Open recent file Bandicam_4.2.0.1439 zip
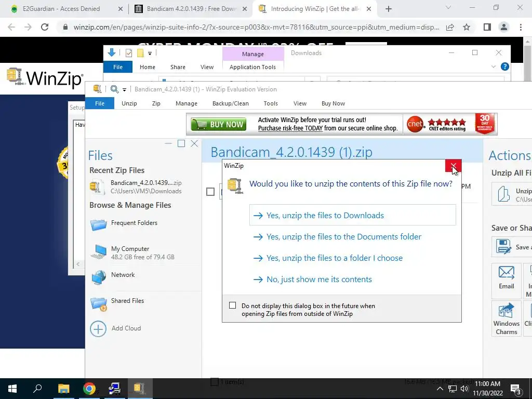Image resolution: width=532 pixels, height=399 pixels. 136,187
